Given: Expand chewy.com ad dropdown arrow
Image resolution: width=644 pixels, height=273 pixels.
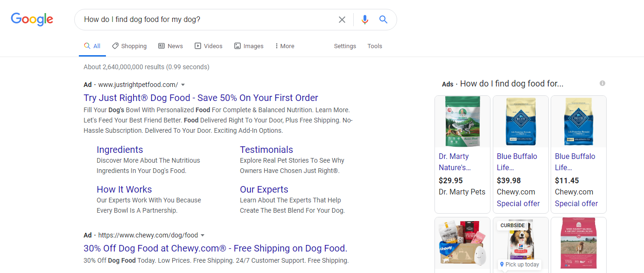Looking at the screenshot, I should pos(203,236).
